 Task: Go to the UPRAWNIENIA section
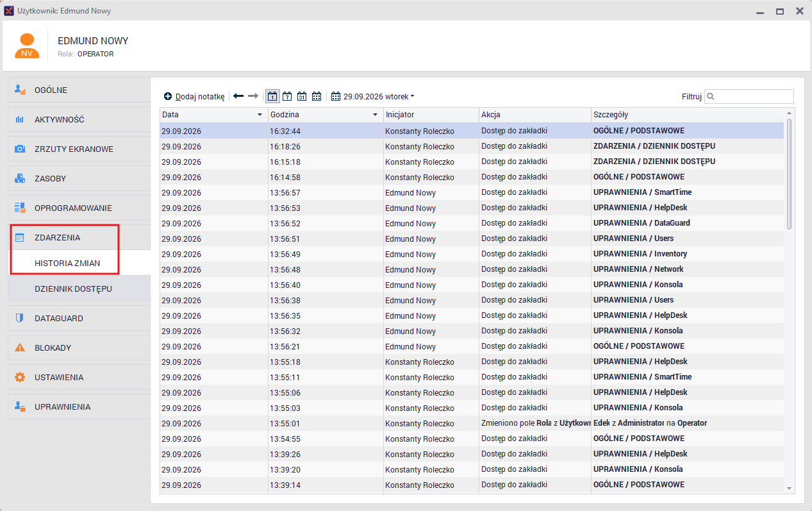click(79, 407)
